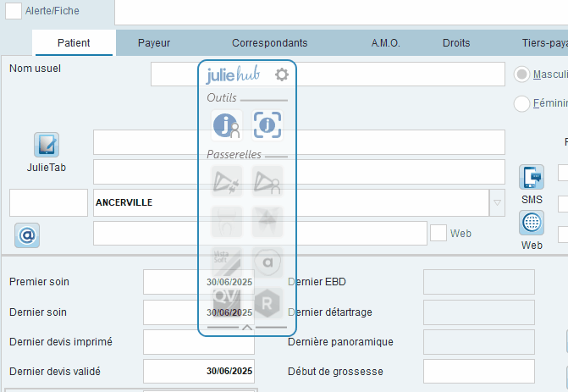The image size is (568, 392).
Task: Tick the Alerte/Fiche checkbox
Action: (x=14, y=11)
